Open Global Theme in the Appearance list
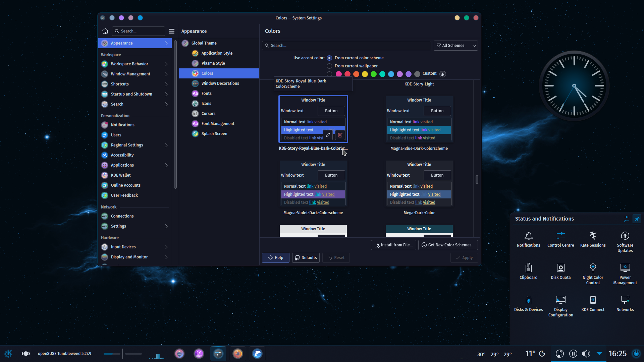 (219, 43)
